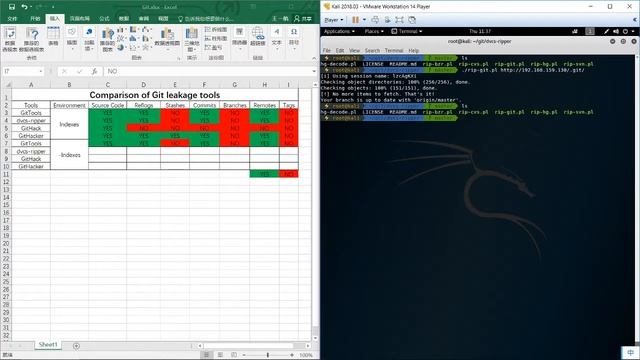Viewport: 640px width, 360px height.
Task: Open Kali Applications menu
Action: (339, 31)
